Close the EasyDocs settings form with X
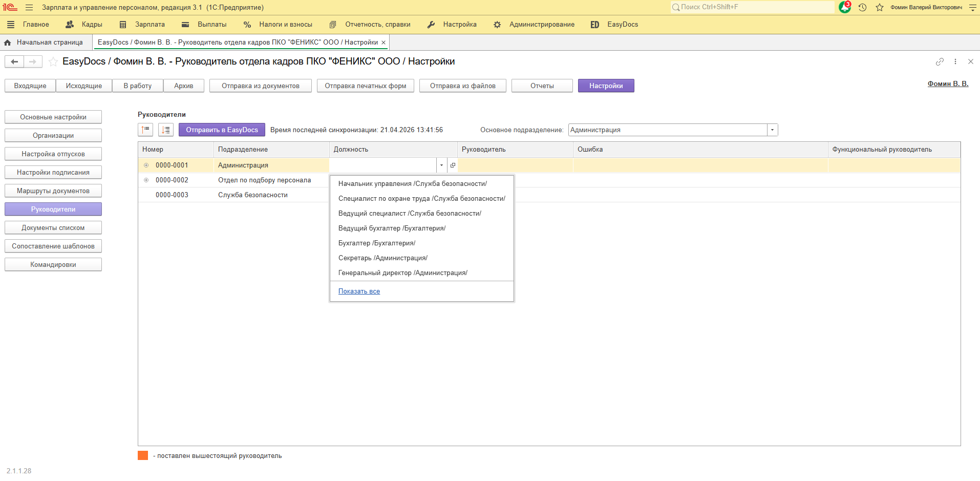This screenshot has height=481, width=980. click(971, 61)
